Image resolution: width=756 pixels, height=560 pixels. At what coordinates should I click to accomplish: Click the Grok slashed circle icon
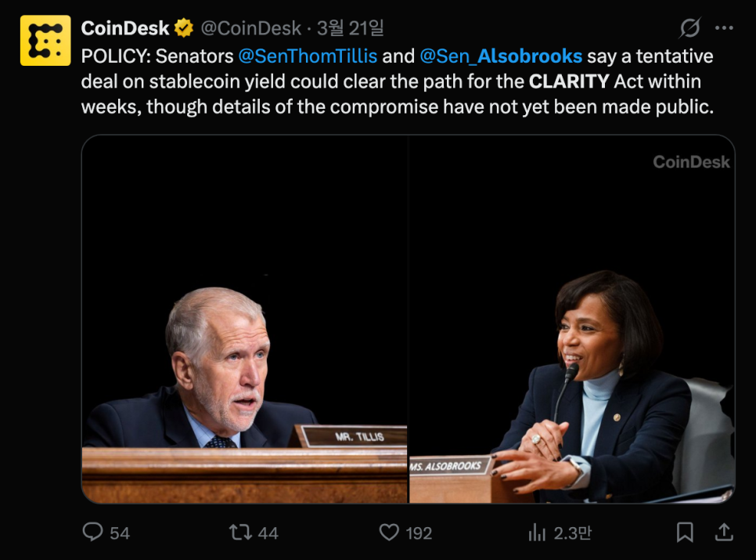point(689,29)
